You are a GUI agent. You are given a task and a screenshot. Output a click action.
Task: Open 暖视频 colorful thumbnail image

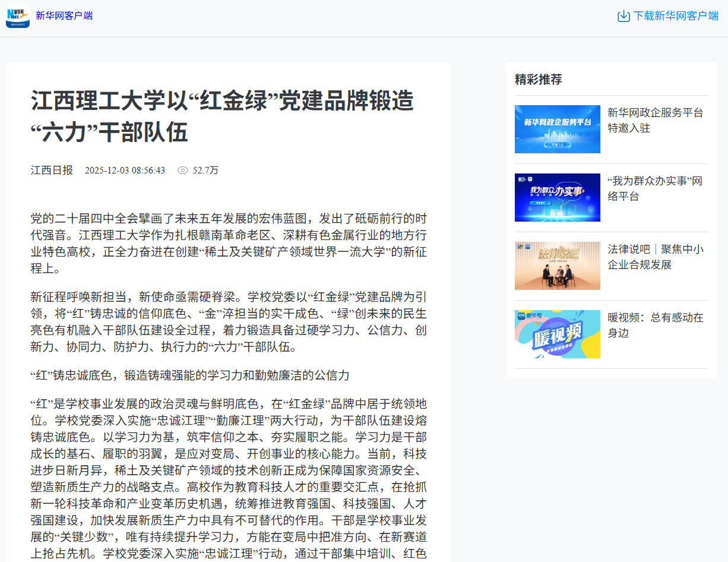pyautogui.click(x=557, y=334)
